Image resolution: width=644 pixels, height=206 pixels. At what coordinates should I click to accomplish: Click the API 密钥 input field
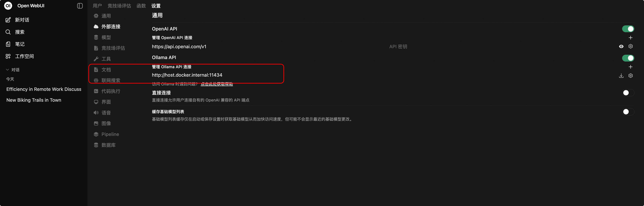[x=502, y=47]
